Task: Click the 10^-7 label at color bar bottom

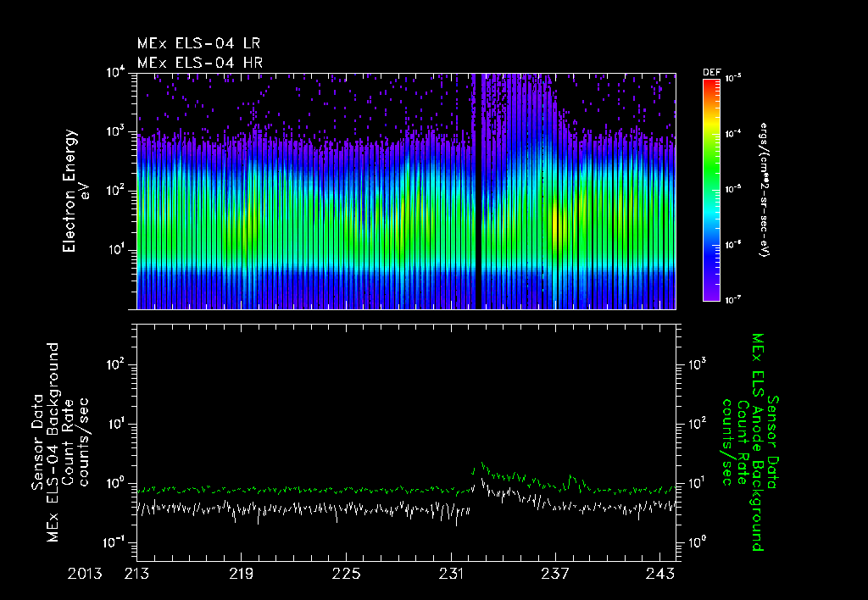Action: click(x=733, y=300)
